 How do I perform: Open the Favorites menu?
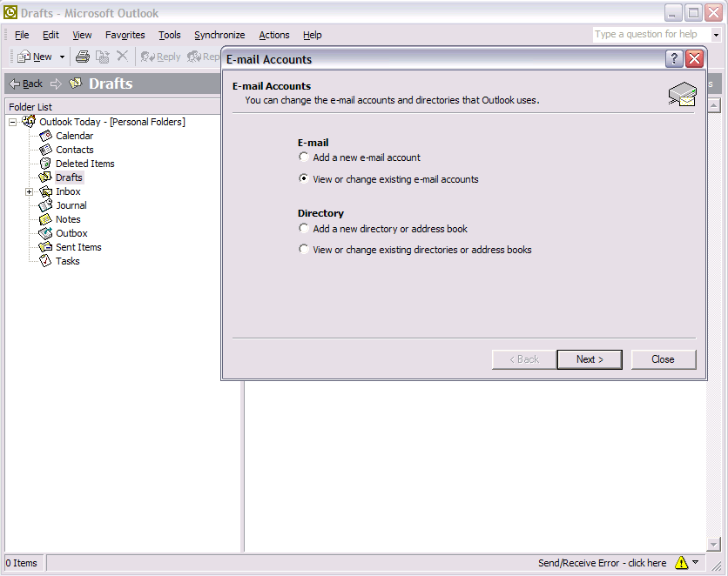pyautogui.click(x=125, y=35)
